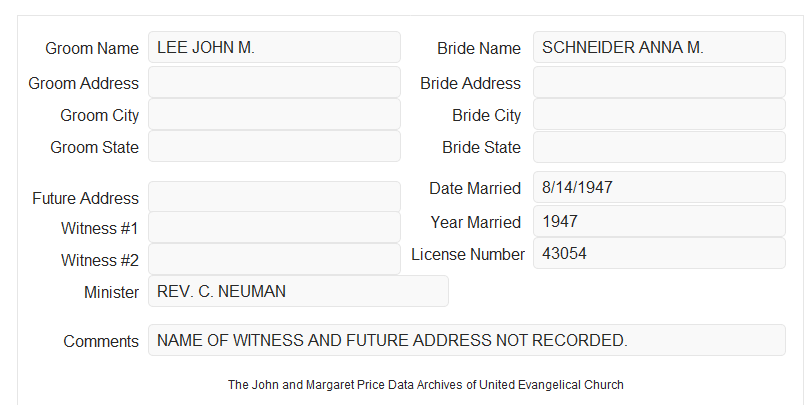Focus the Minister field REV. C. NEUMAN
Image resolution: width=805 pixels, height=405 pixels.
click(298, 291)
